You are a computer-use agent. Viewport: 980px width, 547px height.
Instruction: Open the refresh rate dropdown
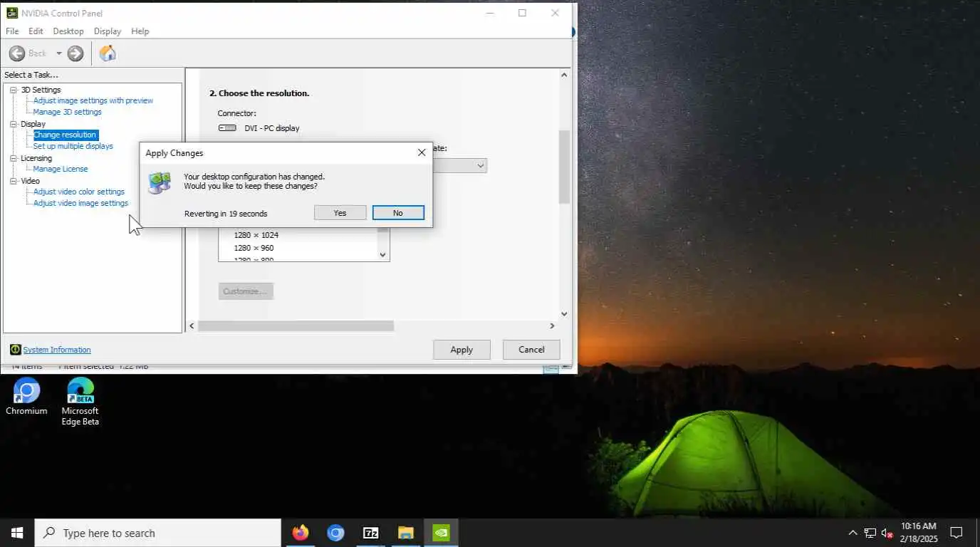(x=481, y=165)
